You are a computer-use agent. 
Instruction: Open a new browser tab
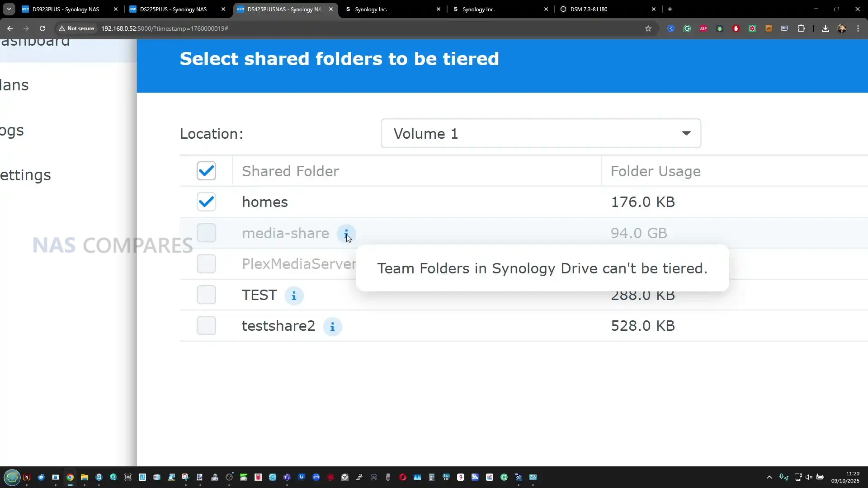point(670,9)
